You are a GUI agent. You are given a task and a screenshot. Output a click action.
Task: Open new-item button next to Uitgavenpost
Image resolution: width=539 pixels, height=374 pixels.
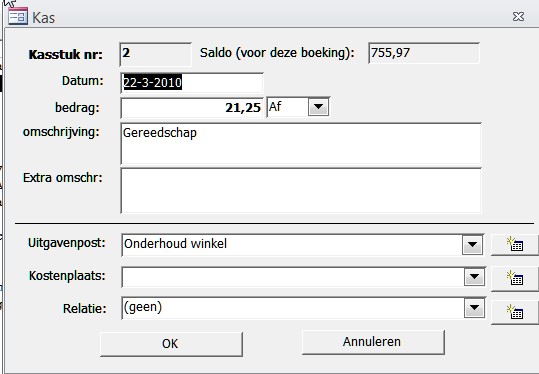[515, 245]
